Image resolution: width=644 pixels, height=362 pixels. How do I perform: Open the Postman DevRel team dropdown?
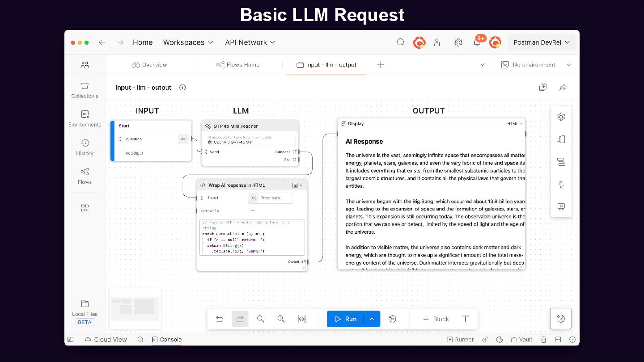tap(542, 42)
